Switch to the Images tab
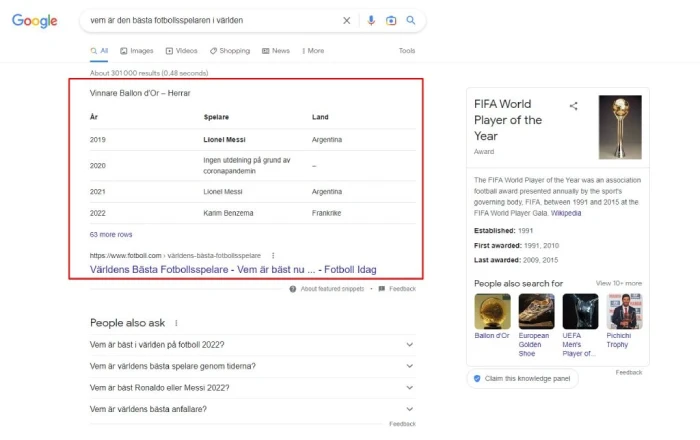This screenshot has width=700, height=440. (x=137, y=51)
